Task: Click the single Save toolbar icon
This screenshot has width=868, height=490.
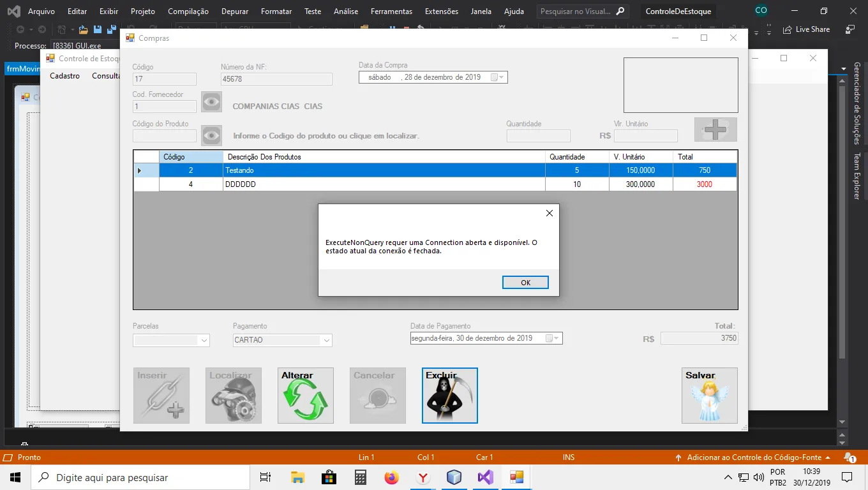Action: 98,29
